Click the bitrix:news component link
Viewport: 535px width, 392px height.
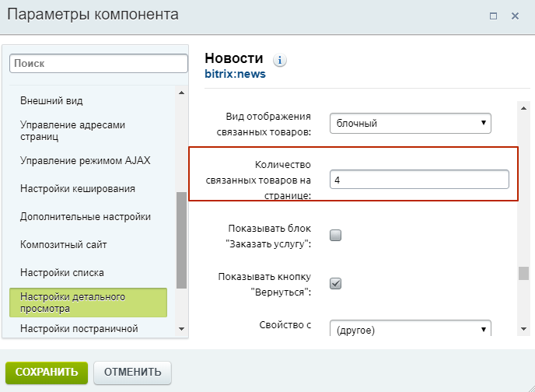(235, 75)
